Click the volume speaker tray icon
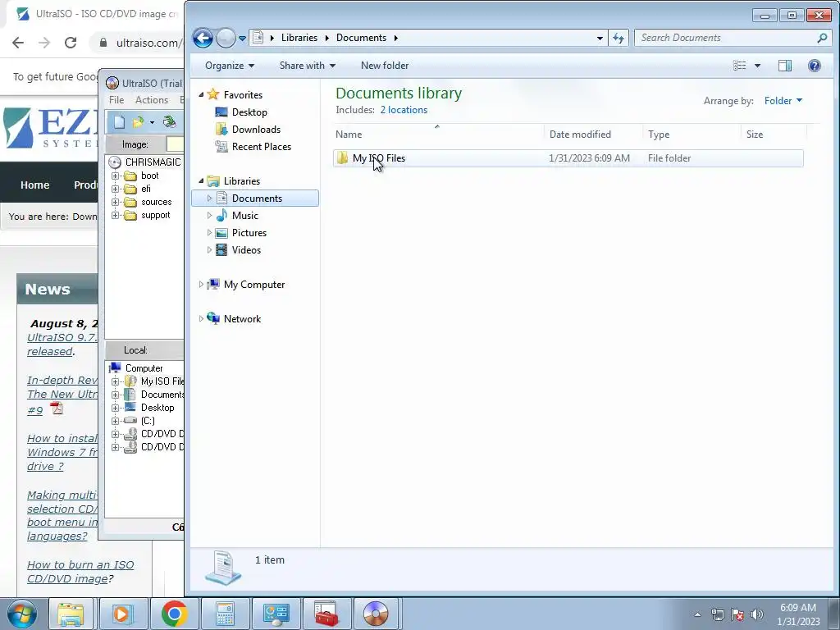840x630 pixels. click(x=757, y=614)
